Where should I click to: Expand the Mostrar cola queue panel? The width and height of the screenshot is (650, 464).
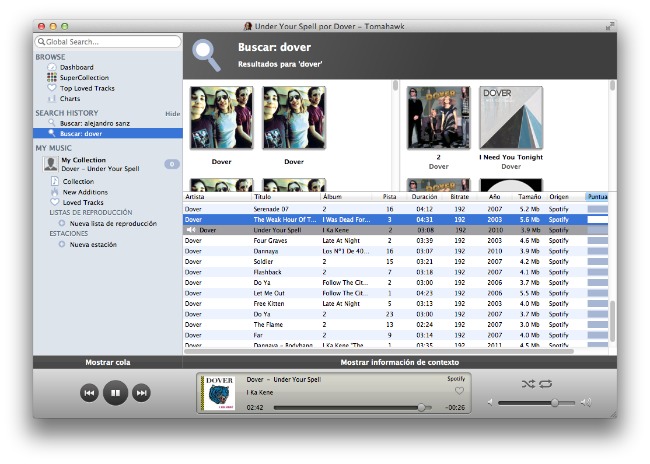107,362
